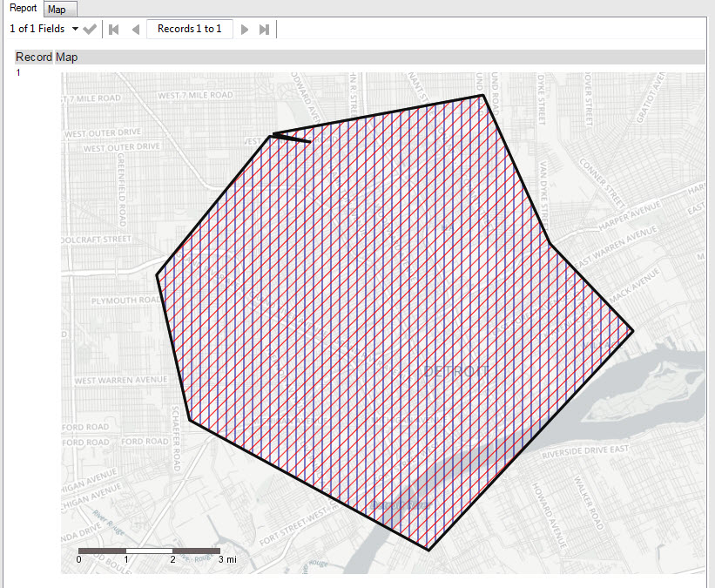715x588 pixels.
Task: Expand the Fields selector arrow
Action: [x=75, y=29]
